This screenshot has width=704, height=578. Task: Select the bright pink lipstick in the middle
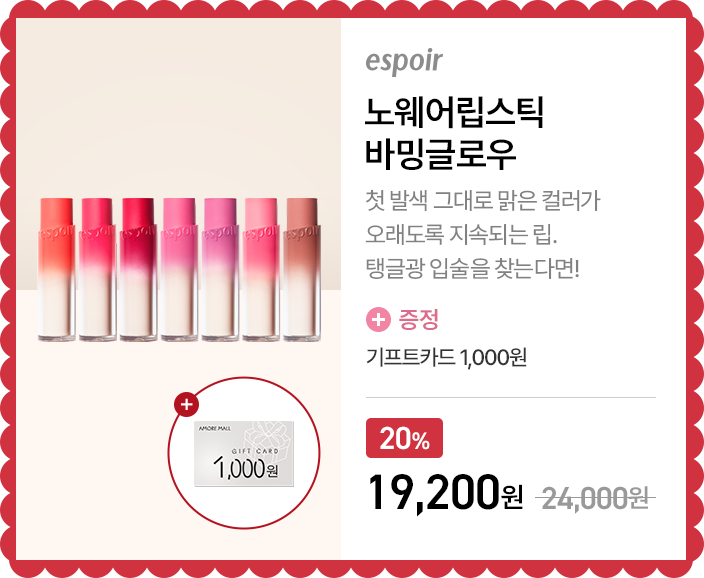point(179,269)
